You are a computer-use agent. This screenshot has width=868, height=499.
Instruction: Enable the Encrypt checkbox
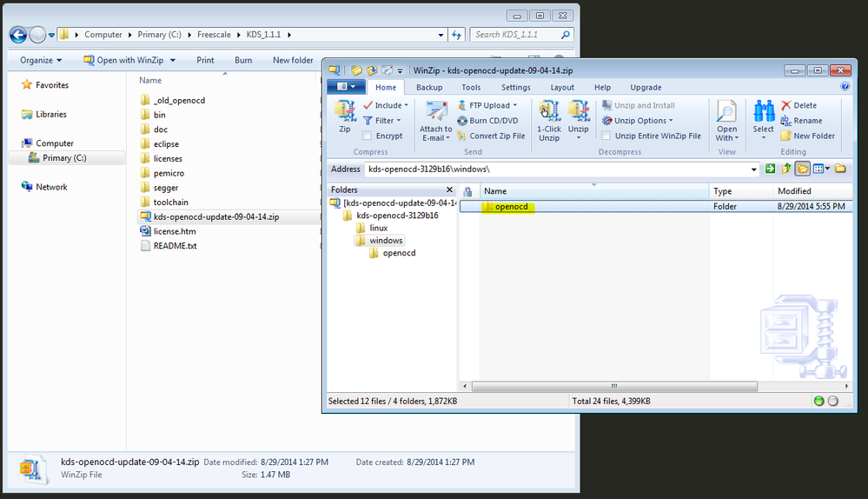[x=367, y=136]
